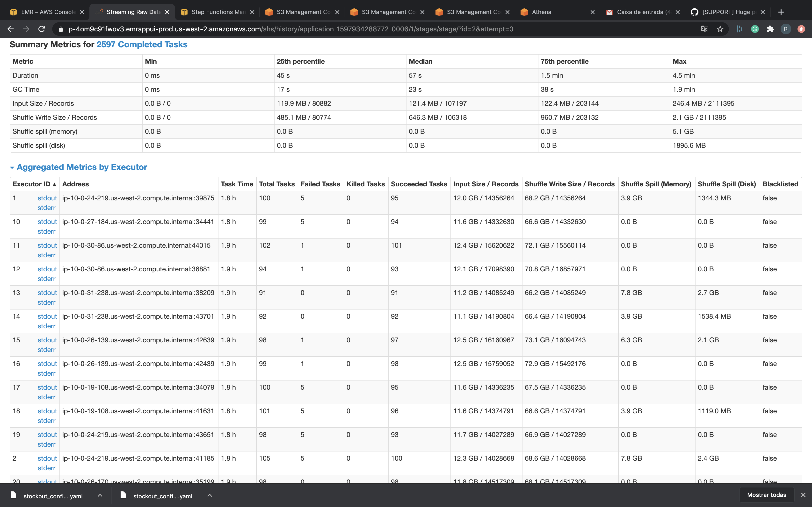Sort by Failed Tasks column header
The image size is (812, 507).
tap(320, 184)
